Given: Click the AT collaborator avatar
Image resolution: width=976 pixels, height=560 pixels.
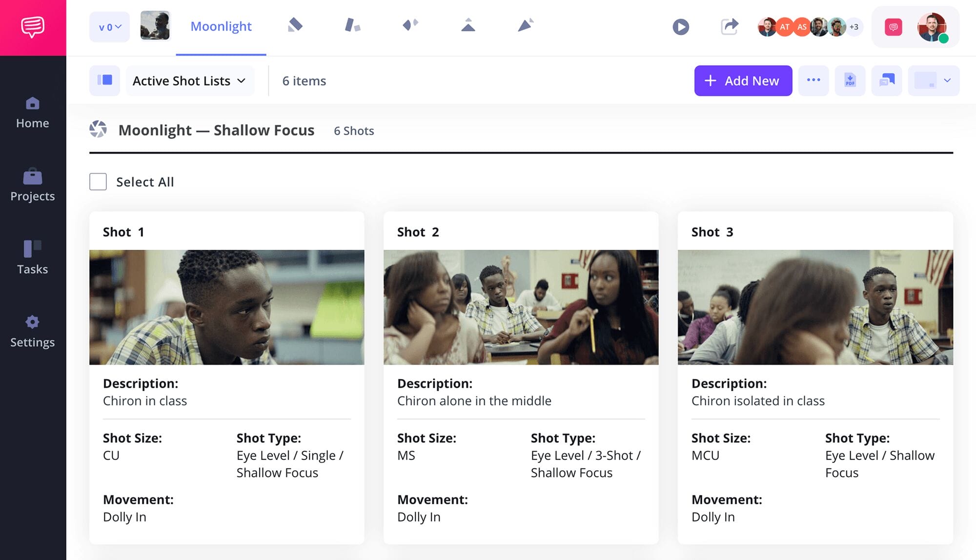Looking at the screenshot, I should pos(784,27).
